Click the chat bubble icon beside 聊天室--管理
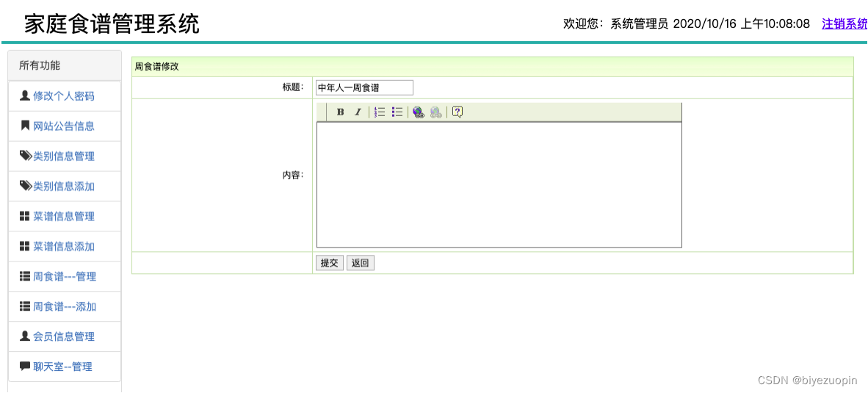868x393 pixels. pyautogui.click(x=24, y=366)
